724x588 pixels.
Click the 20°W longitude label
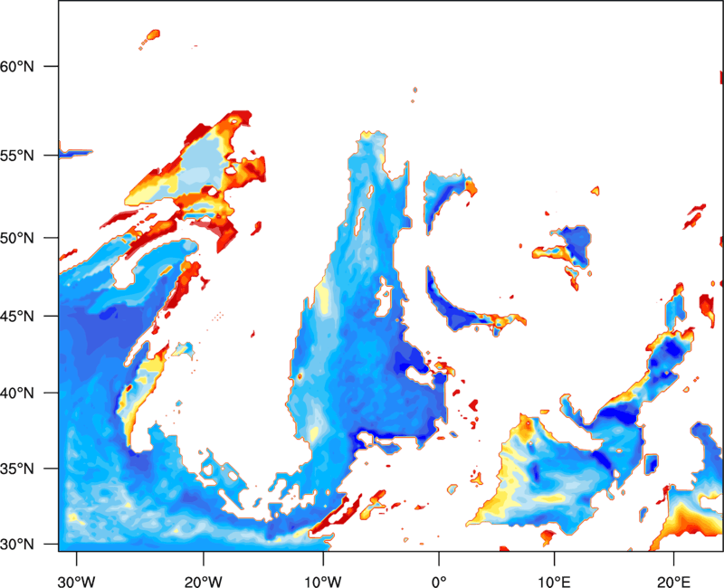204,582
